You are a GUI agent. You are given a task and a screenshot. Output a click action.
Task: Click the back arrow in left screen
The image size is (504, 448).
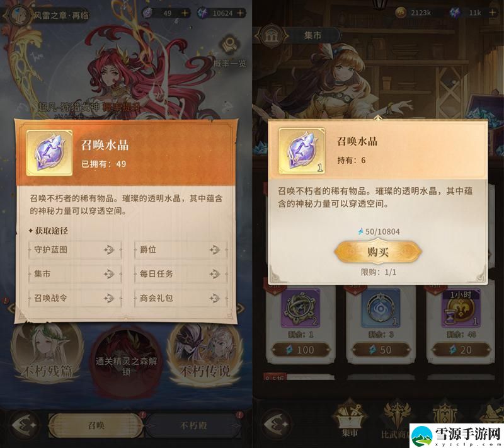click(x=25, y=425)
